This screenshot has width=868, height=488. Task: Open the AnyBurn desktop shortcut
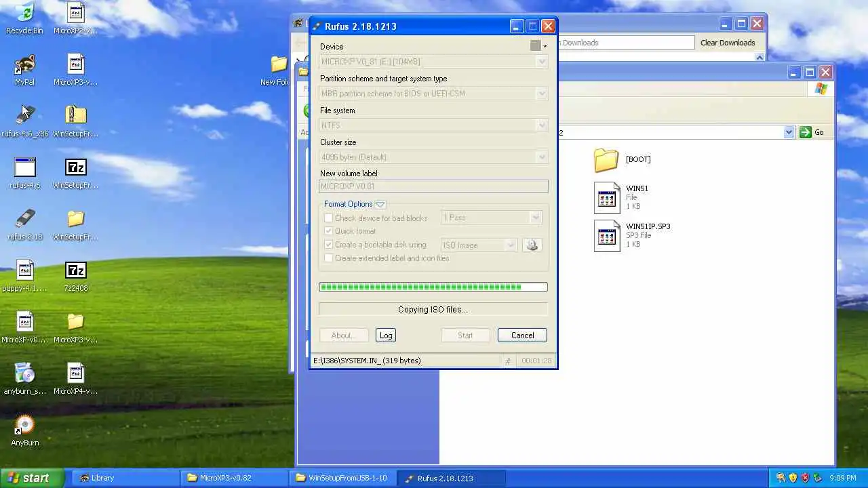pos(24,430)
